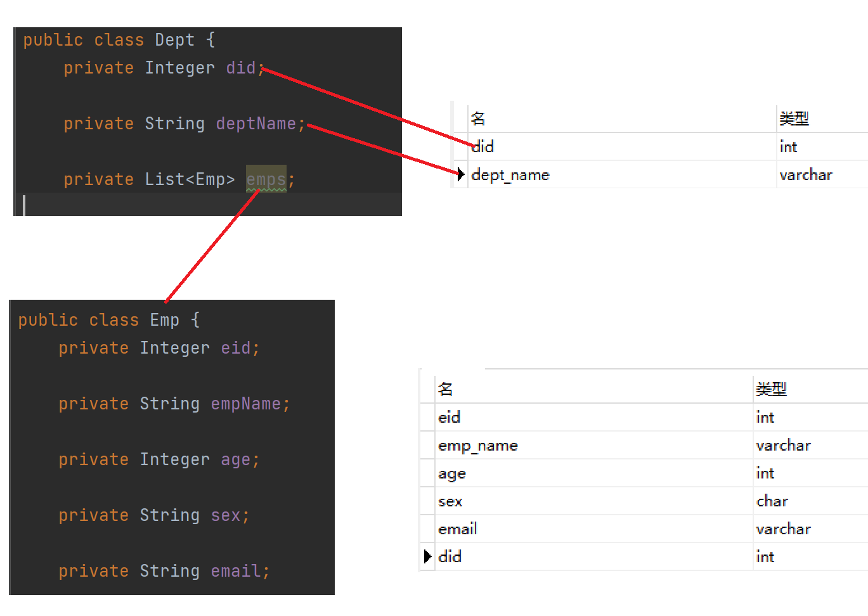Click '名' column header of upper table
Image resolution: width=868 pixels, height=616 pixels.
click(x=479, y=119)
